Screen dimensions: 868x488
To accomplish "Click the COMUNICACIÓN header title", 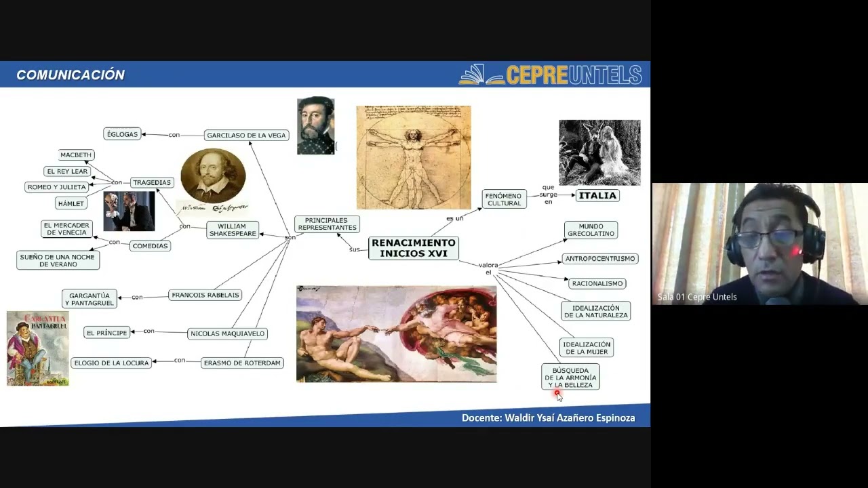I will pos(71,75).
